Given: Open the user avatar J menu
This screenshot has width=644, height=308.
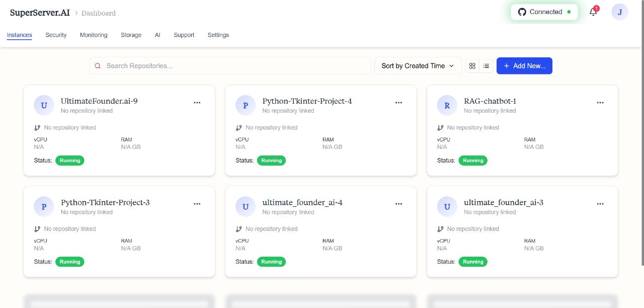Looking at the screenshot, I should (620, 12).
